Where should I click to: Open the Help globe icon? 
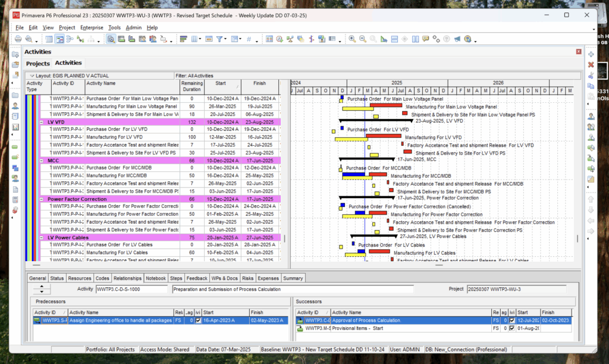click(467, 39)
